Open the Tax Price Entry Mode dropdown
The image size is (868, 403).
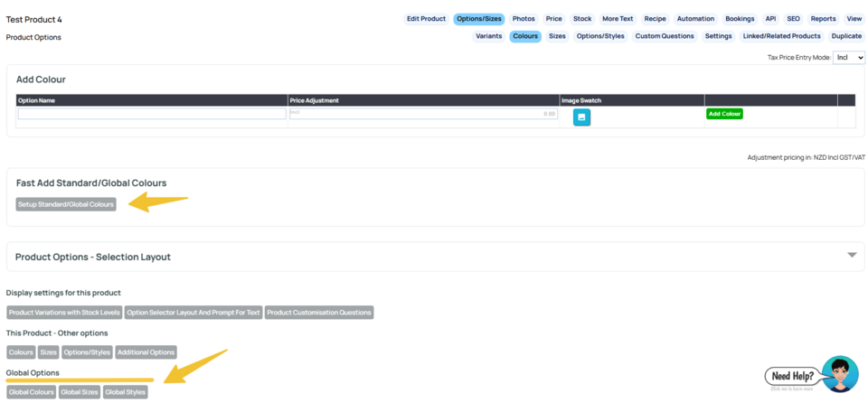848,58
